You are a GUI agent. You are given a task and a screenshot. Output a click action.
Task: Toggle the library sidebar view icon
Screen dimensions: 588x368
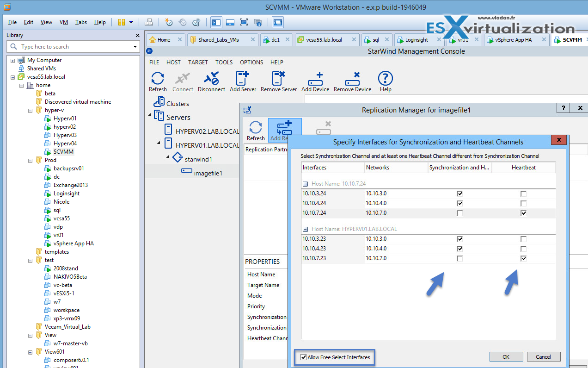(x=216, y=22)
